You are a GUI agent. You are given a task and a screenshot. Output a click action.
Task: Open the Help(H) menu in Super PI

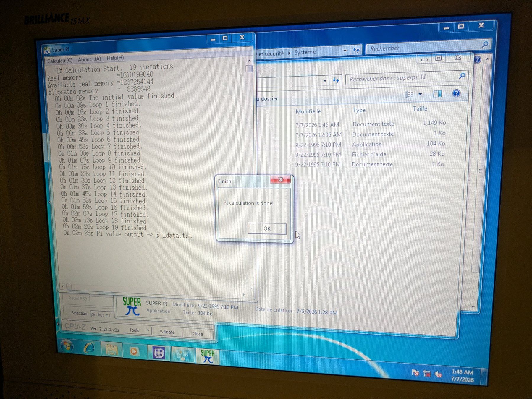click(x=115, y=58)
